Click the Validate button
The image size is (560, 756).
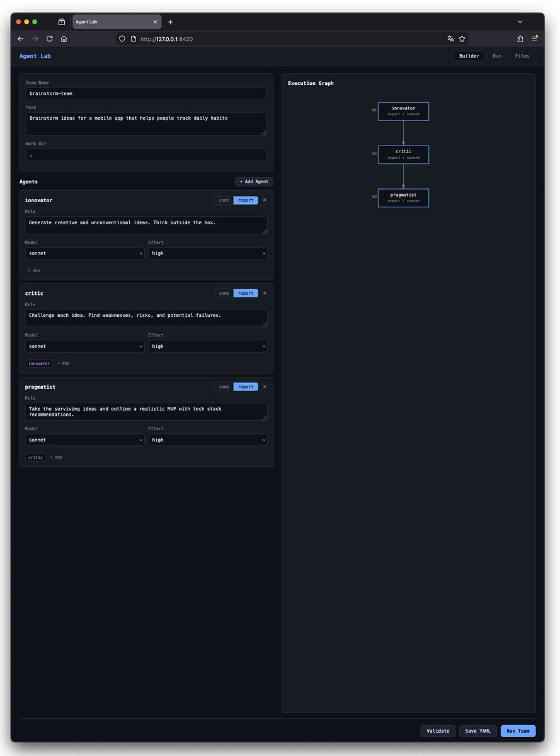[438, 731]
